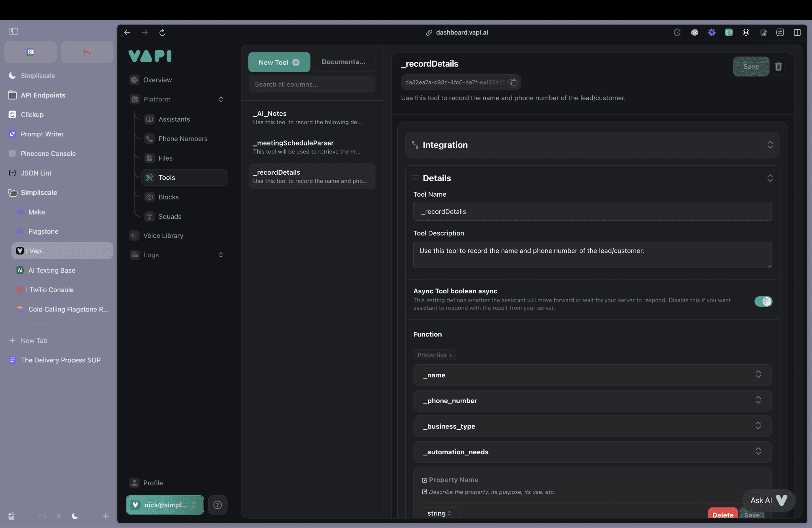Screen dimensions: 812x528
Task: Click the dark mode moon icon
Action: (x=75, y=516)
